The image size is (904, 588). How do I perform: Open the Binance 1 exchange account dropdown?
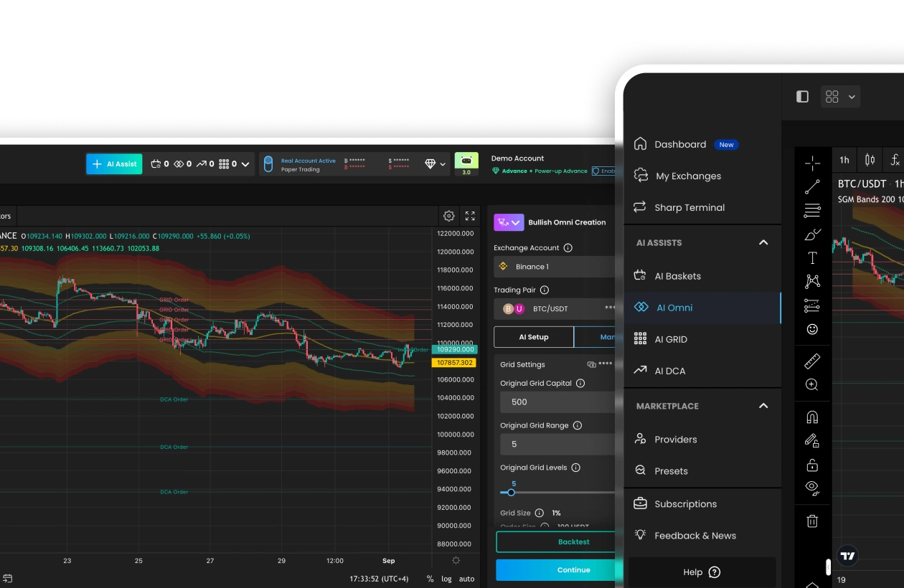coord(556,267)
